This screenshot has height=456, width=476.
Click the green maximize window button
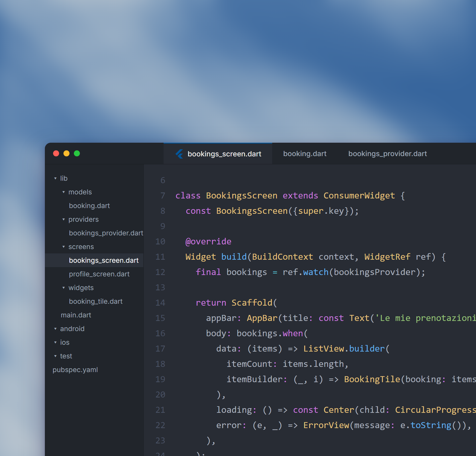[77, 153]
